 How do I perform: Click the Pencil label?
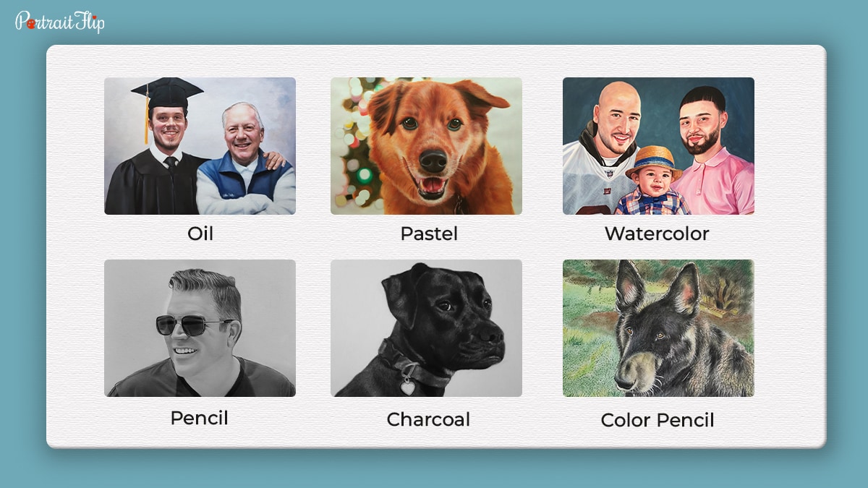pyautogui.click(x=199, y=418)
